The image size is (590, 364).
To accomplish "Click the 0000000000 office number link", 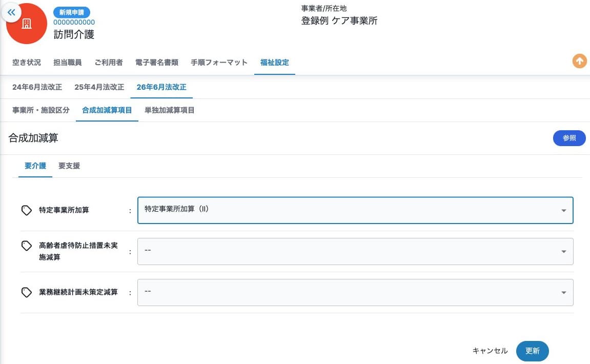I will 74,22.
